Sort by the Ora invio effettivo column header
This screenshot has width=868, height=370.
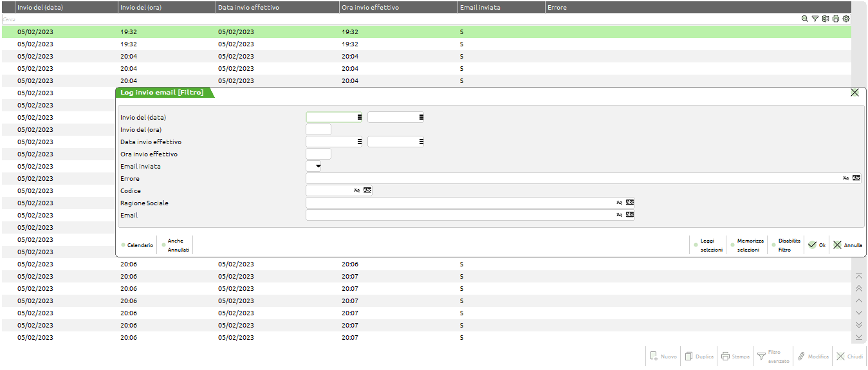(370, 7)
